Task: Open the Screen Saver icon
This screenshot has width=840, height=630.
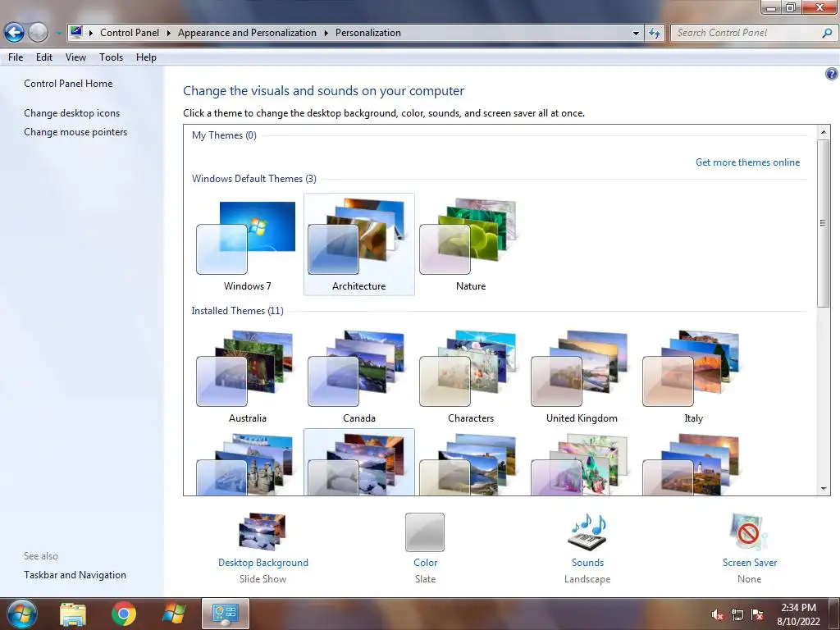Action: pos(749,532)
